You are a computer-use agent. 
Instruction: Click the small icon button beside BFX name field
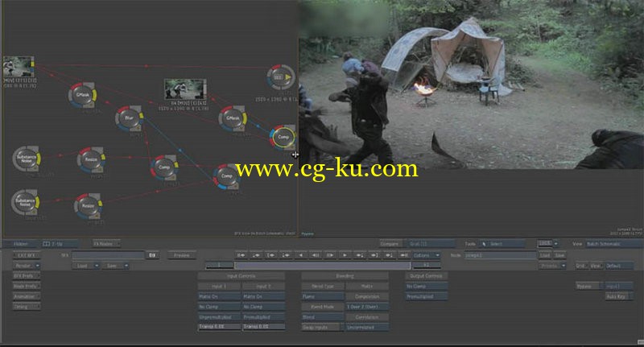pos(152,255)
